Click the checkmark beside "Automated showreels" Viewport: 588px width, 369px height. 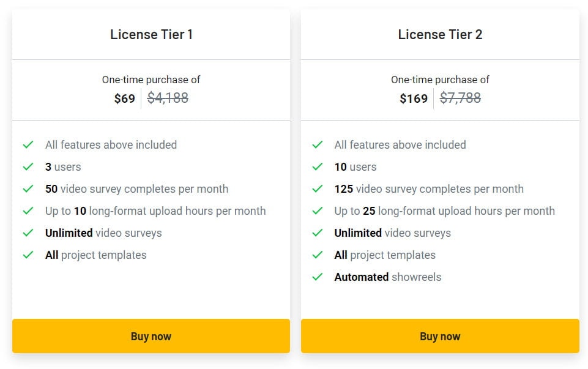pos(318,277)
